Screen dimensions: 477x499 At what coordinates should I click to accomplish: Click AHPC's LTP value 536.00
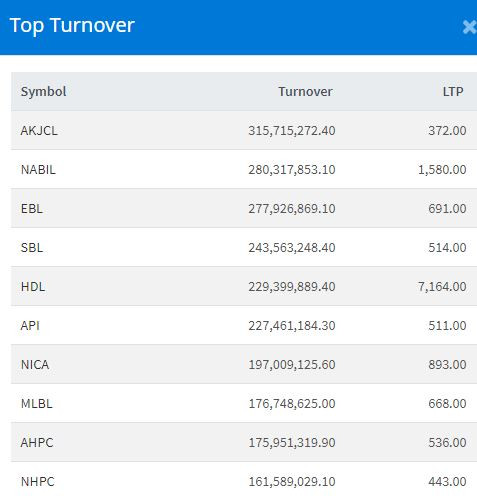[447, 442]
